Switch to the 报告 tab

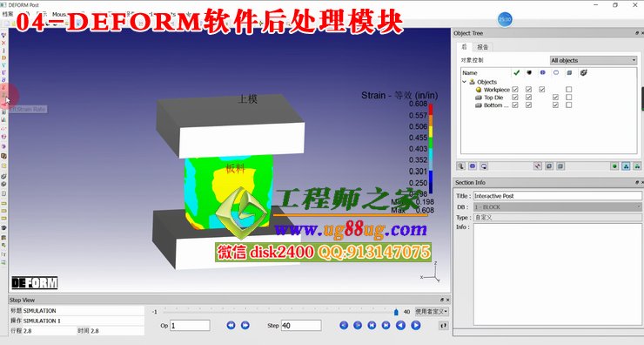(x=483, y=47)
